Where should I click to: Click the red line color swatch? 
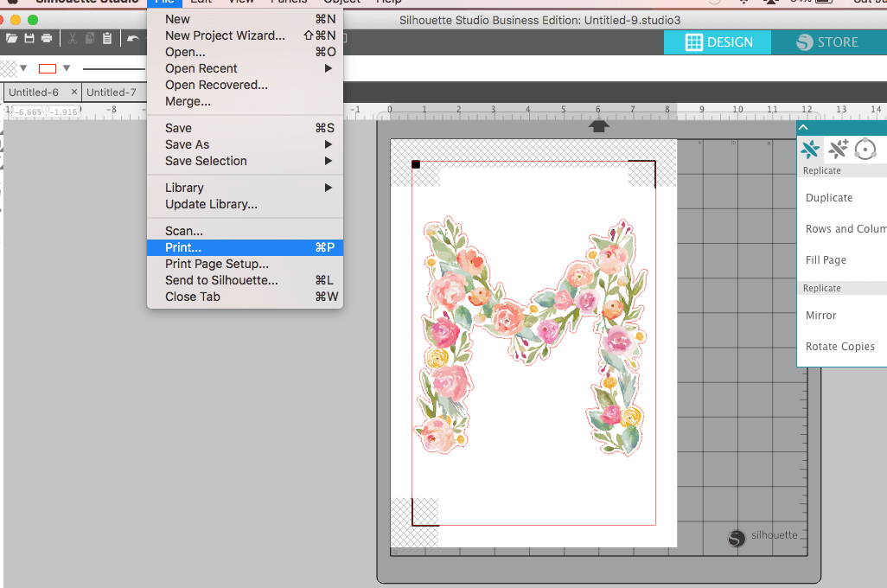coord(48,68)
